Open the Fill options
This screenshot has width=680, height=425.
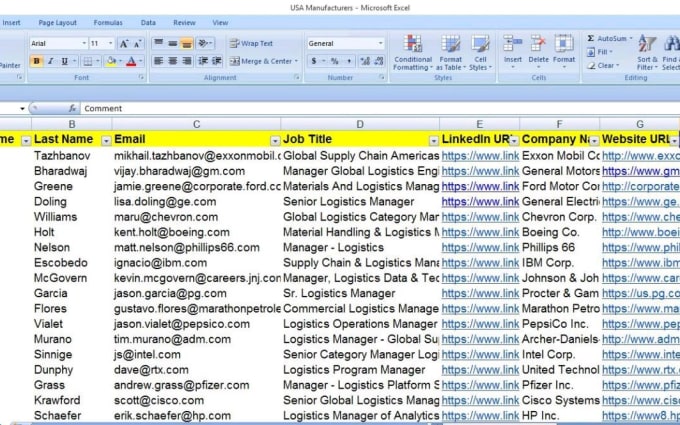(600, 52)
